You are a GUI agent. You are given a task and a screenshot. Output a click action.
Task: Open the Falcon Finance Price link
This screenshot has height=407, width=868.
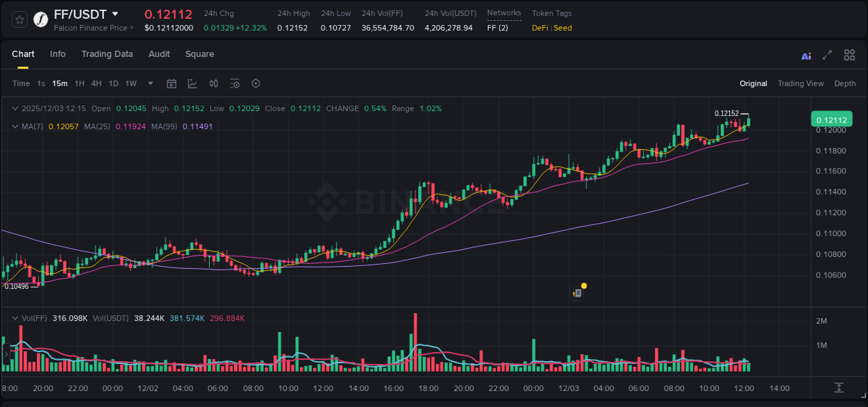pos(94,28)
